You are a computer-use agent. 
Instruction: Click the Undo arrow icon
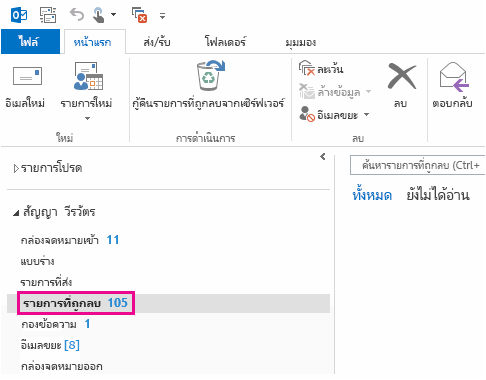point(77,15)
